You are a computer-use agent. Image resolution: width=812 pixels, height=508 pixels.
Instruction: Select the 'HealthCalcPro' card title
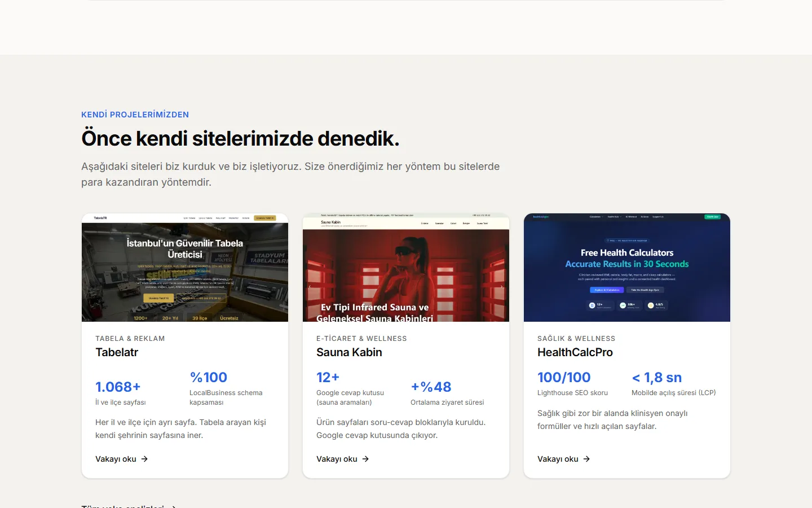575,352
